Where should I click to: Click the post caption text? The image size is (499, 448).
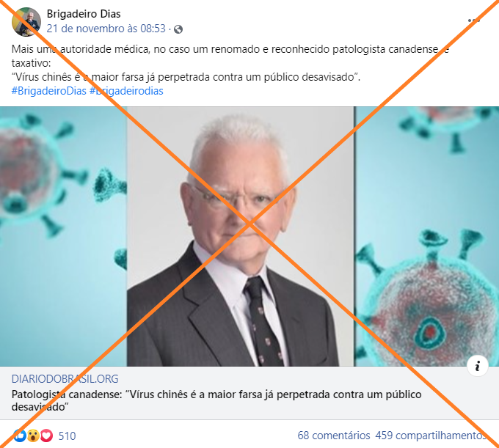click(x=230, y=63)
